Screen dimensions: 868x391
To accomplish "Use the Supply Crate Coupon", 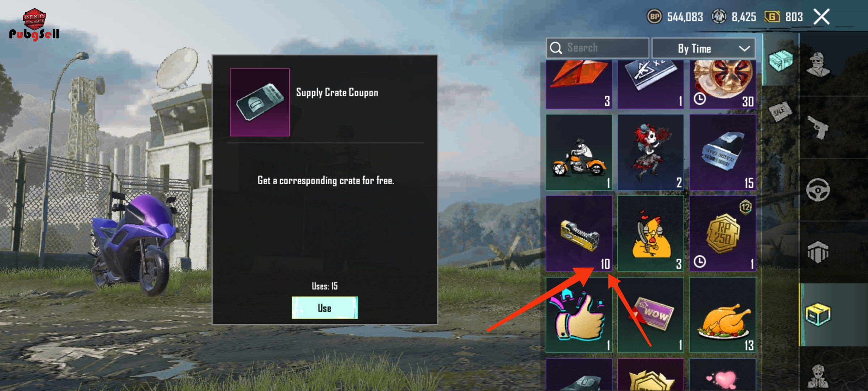I will (x=325, y=308).
